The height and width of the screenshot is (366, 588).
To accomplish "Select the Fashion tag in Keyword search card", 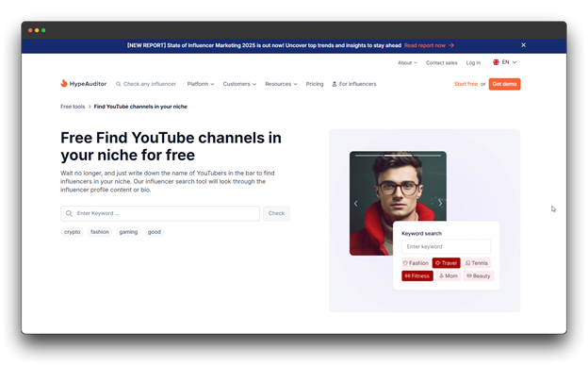I will 416,263.
